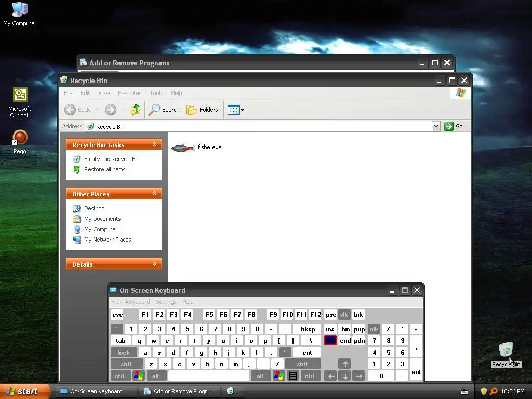This screenshot has height=399, width=532.
Task: Click the psc print screen key
Action: pos(331,314)
